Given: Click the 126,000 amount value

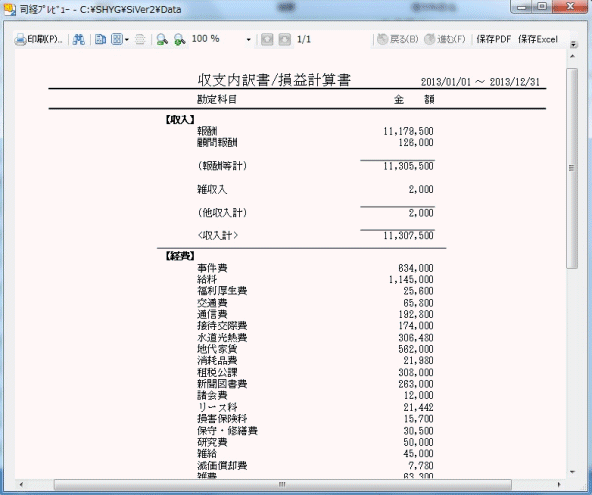Looking at the screenshot, I should click(416, 143).
